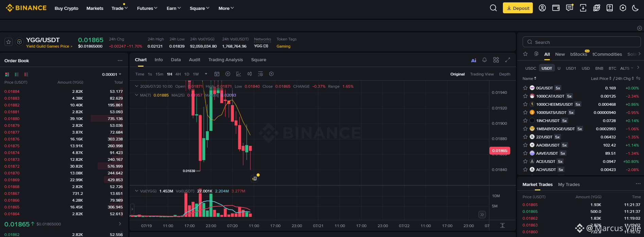Add YGG/USDT to favorites star

click(9, 42)
